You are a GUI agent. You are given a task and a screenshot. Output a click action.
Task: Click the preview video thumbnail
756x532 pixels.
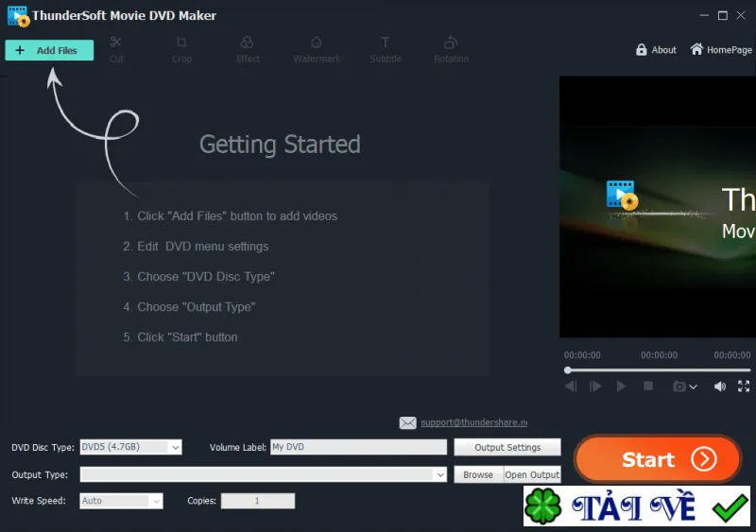658,206
